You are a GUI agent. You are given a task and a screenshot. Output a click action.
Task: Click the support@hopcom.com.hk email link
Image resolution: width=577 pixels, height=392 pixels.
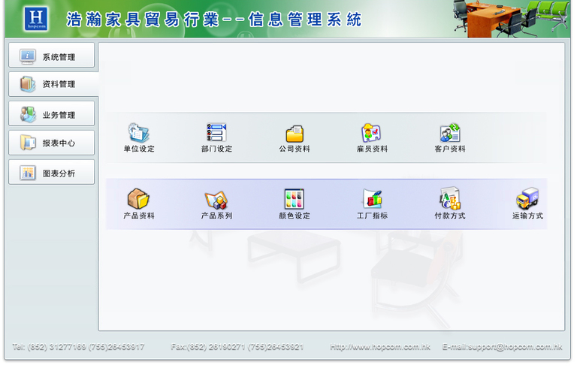click(502, 347)
